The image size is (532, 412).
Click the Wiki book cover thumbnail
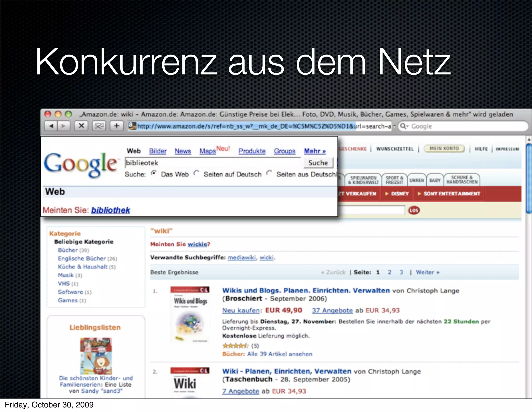[190, 383]
